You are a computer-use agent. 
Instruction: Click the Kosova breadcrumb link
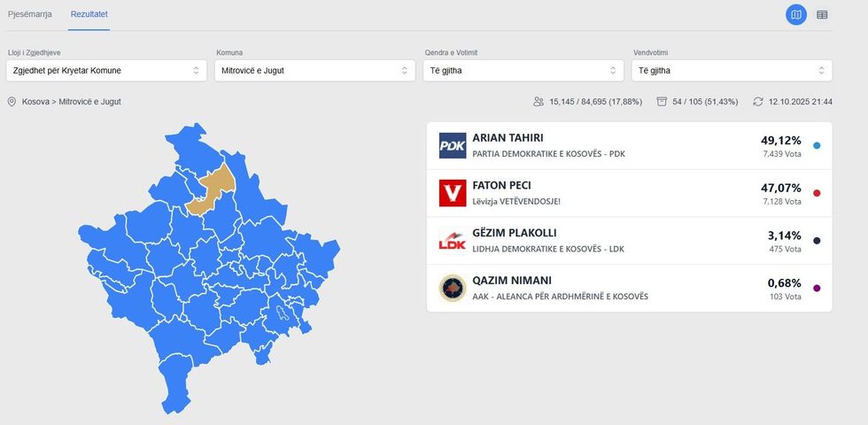click(36, 102)
